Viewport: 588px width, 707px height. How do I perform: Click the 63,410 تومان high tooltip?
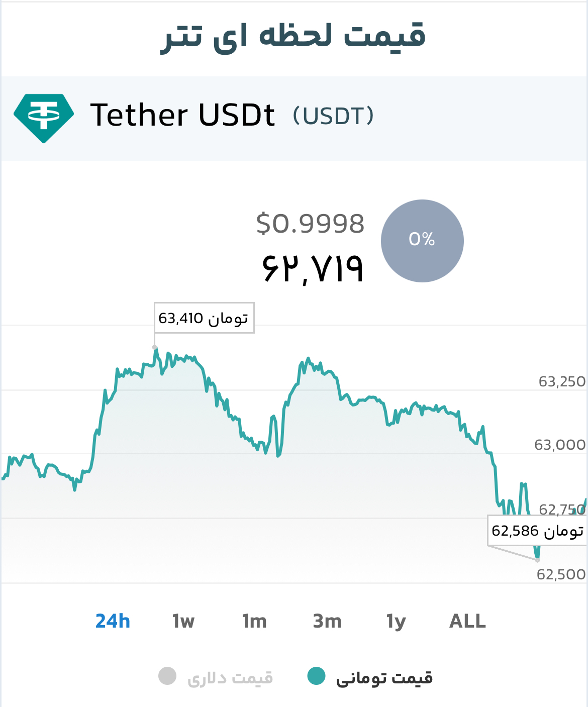[x=204, y=318]
